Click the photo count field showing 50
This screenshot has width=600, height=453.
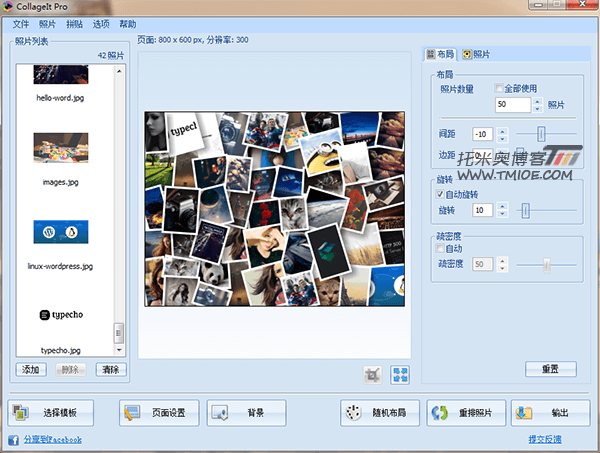coord(513,104)
